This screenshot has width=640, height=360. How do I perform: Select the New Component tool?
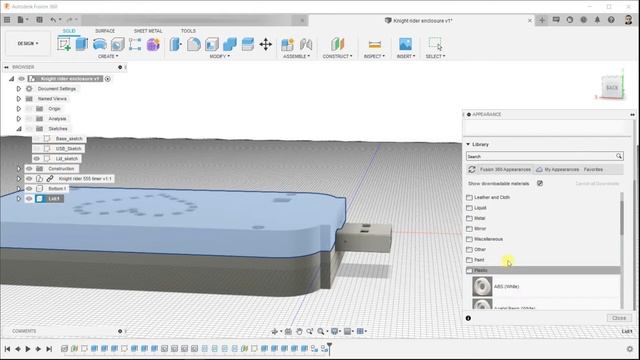coord(288,44)
